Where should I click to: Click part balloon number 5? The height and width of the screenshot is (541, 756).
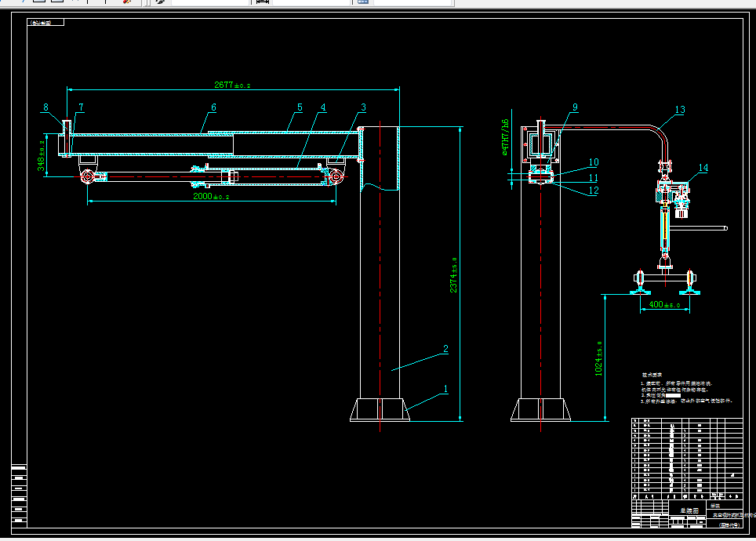300,107
